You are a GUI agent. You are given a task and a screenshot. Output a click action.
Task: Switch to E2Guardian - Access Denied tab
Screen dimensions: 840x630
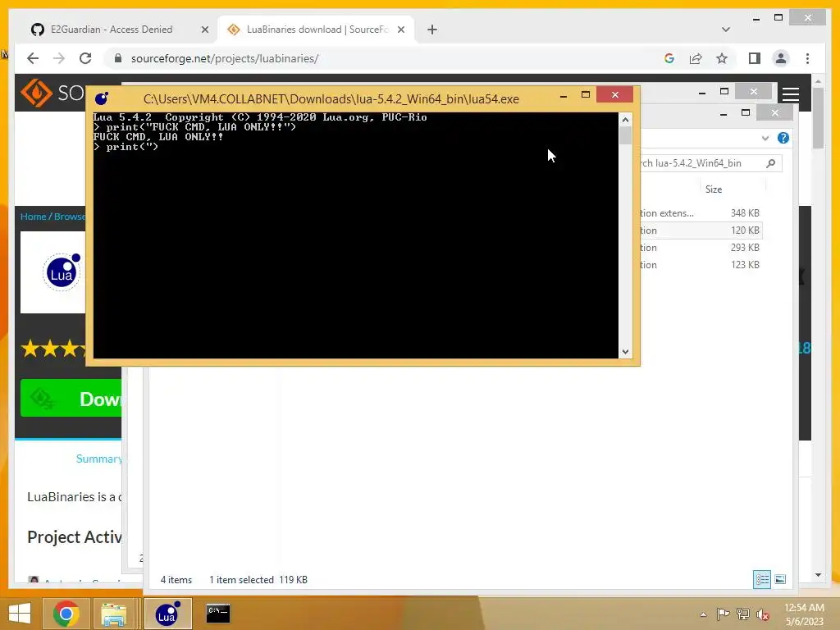[112, 30]
